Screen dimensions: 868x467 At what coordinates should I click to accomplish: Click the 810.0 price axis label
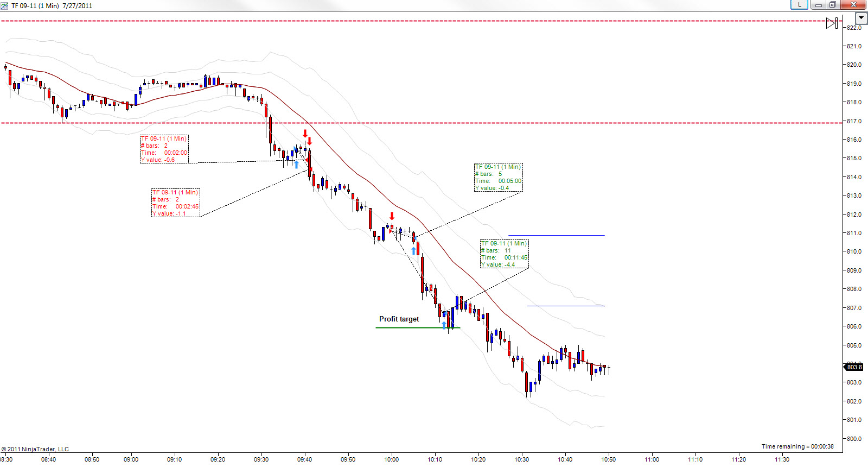coord(854,251)
